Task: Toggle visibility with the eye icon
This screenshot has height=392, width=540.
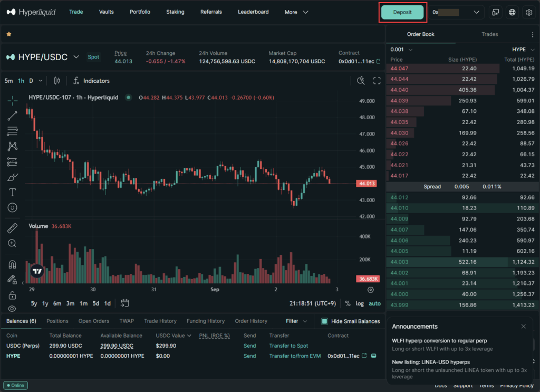Action: [13, 309]
